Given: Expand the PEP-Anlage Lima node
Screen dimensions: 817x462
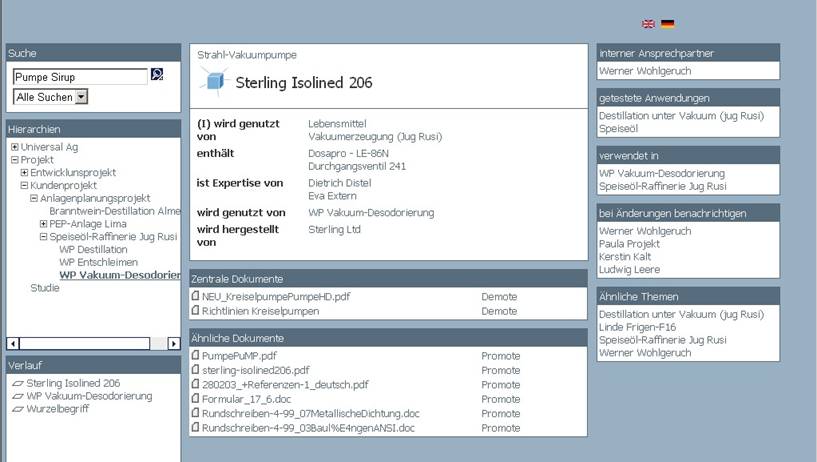Looking at the screenshot, I should [43, 224].
